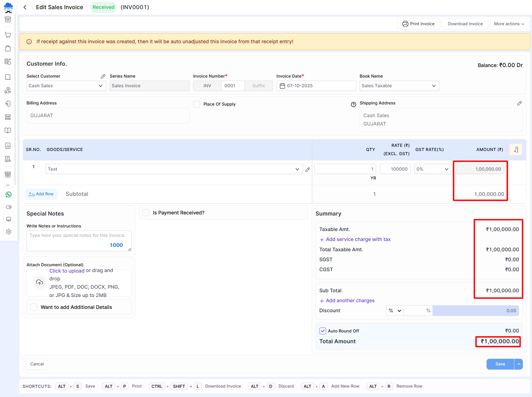Click the shopping cart sidebar icon
The width and height of the screenshot is (532, 397).
coord(8,35)
